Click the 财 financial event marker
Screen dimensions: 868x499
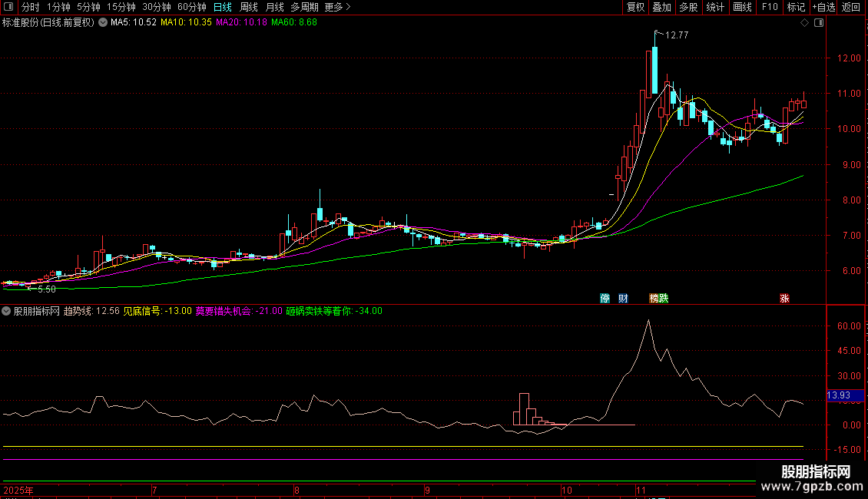tap(623, 298)
